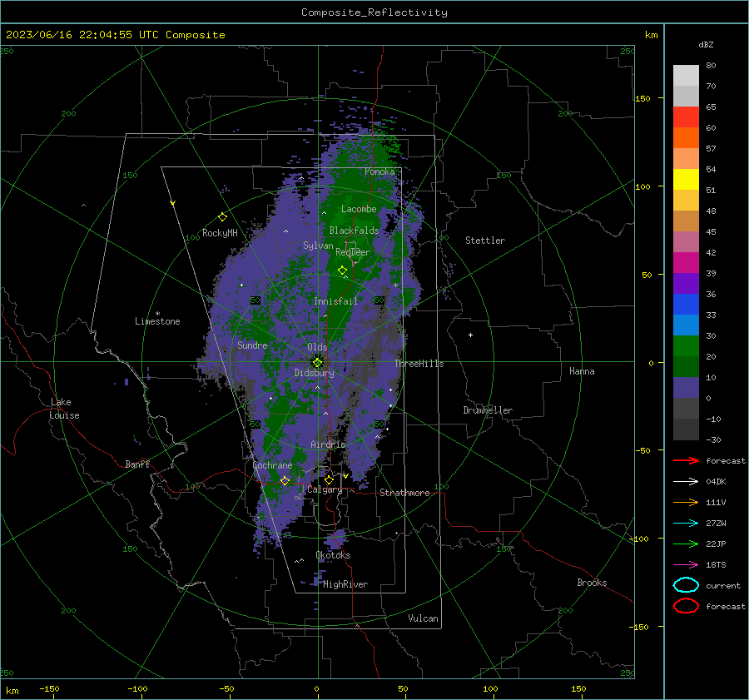Viewport: 749px width, 700px height.
Task: Select the slate 0-10 dBZ swatch
Action: coord(686,388)
